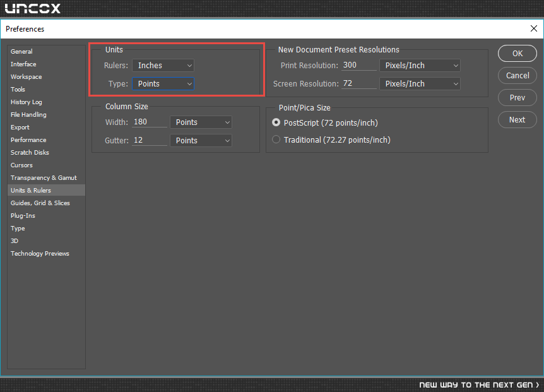Close the Preferences dialog with X
Screen dimensions: 544x392
pos(534,28)
